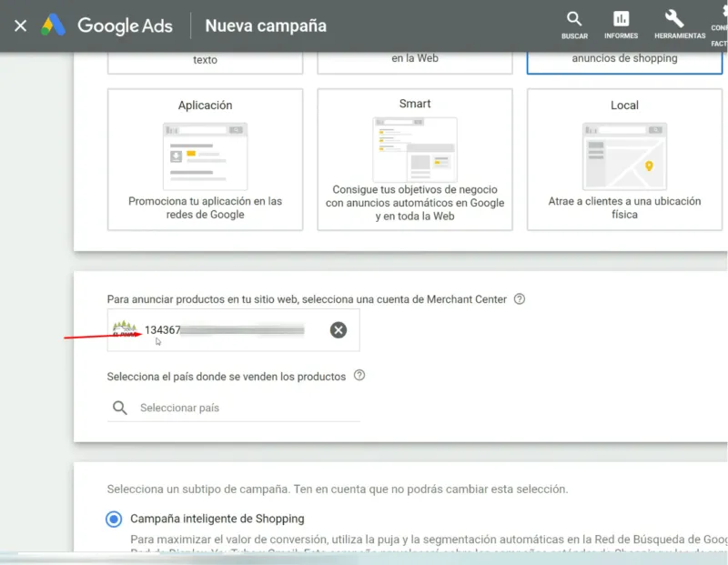This screenshot has width=728, height=565.
Task: Click the Aplicación card illustration
Action: coord(206,156)
